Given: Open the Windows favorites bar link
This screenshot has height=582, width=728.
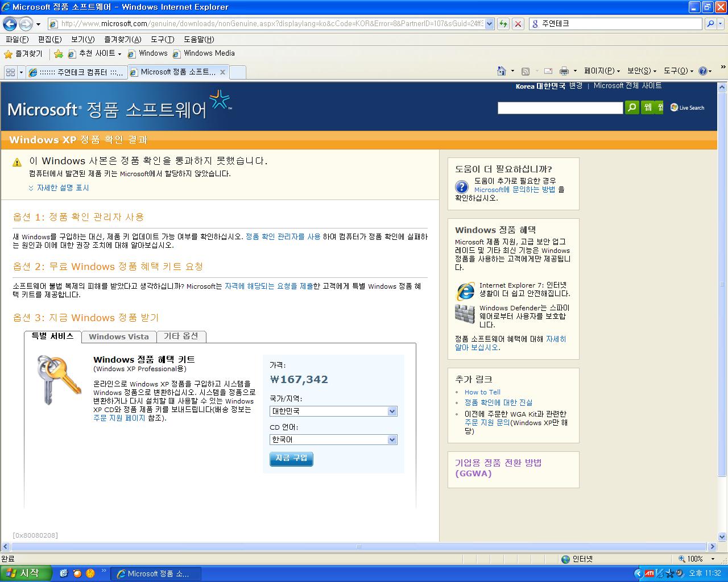Looking at the screenshot, I should (147, 53).
